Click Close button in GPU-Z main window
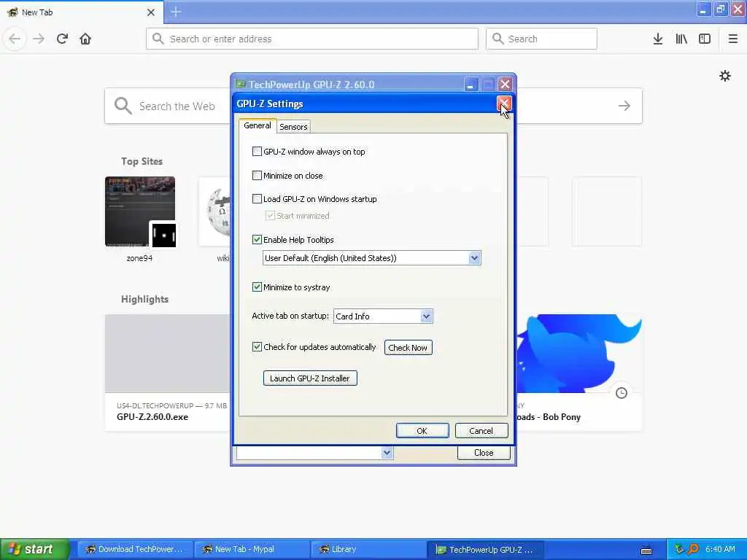 [x=484, y=452]
